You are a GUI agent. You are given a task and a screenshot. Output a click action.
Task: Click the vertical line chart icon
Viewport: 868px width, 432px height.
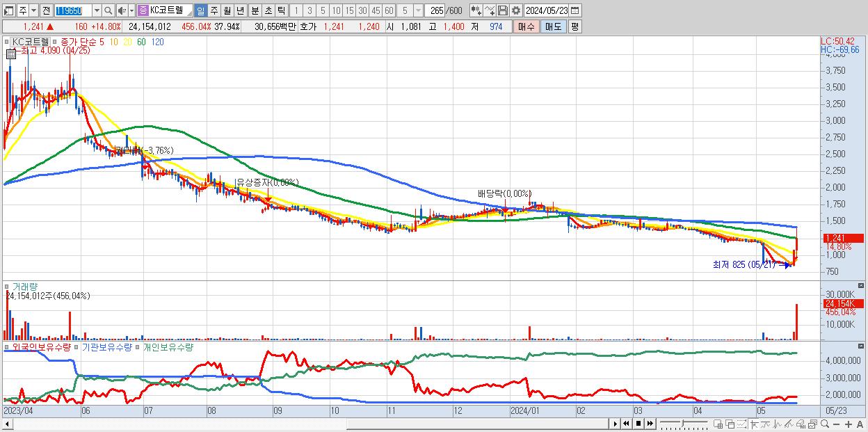tap(778, 424)
